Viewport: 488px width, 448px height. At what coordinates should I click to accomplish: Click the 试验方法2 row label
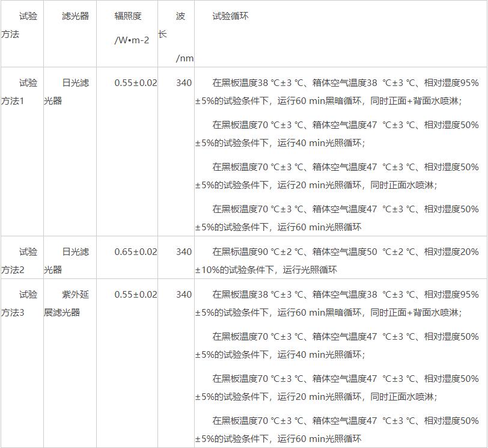click(x=20, y=260)
